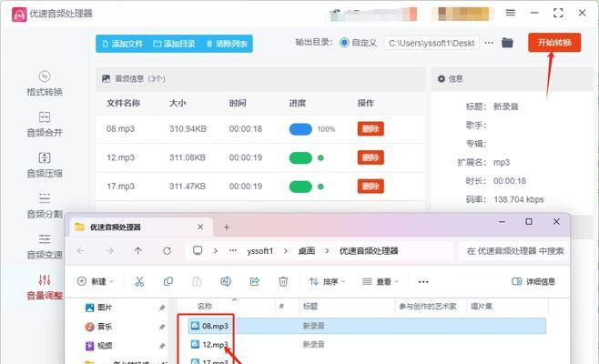Open the output folder icon
Viewport: 599px width, 364px height.
[507, 43]
